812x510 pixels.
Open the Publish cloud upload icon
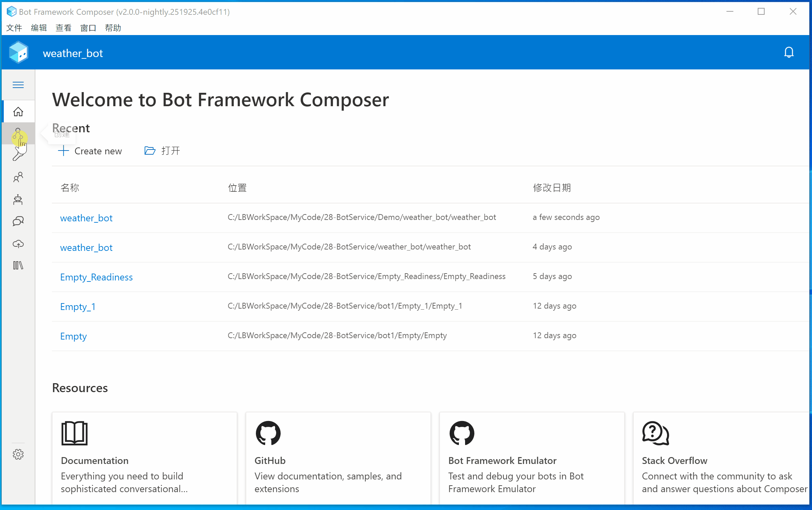(18, 244)
